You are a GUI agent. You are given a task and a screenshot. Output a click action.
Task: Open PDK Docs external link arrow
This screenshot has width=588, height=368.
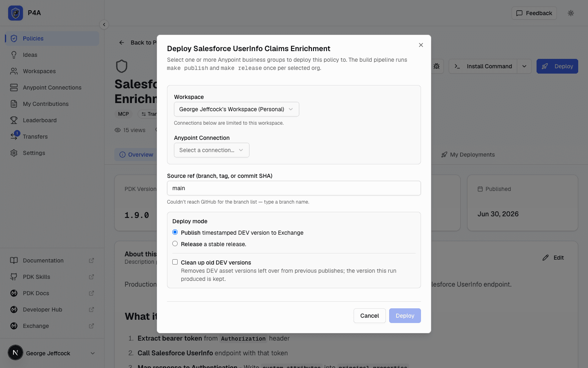pyautogui.click(x=91, y=293)
